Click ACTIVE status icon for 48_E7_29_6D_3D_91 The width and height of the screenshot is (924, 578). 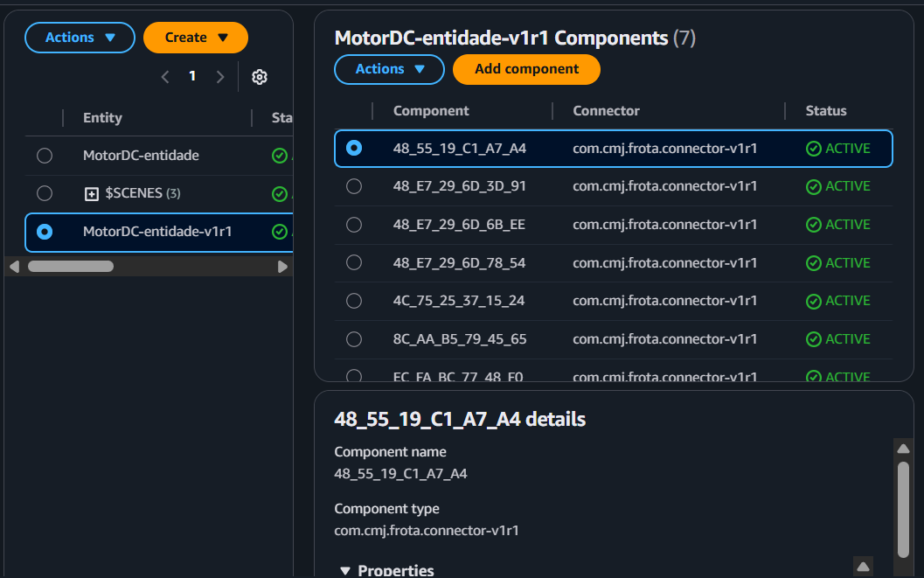pos(814,186)
